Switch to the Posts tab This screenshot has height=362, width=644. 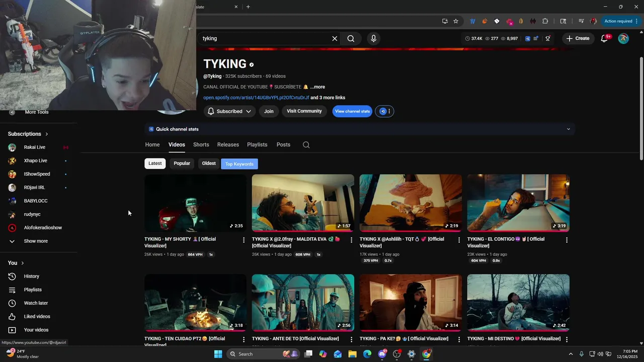coord(283,145)
